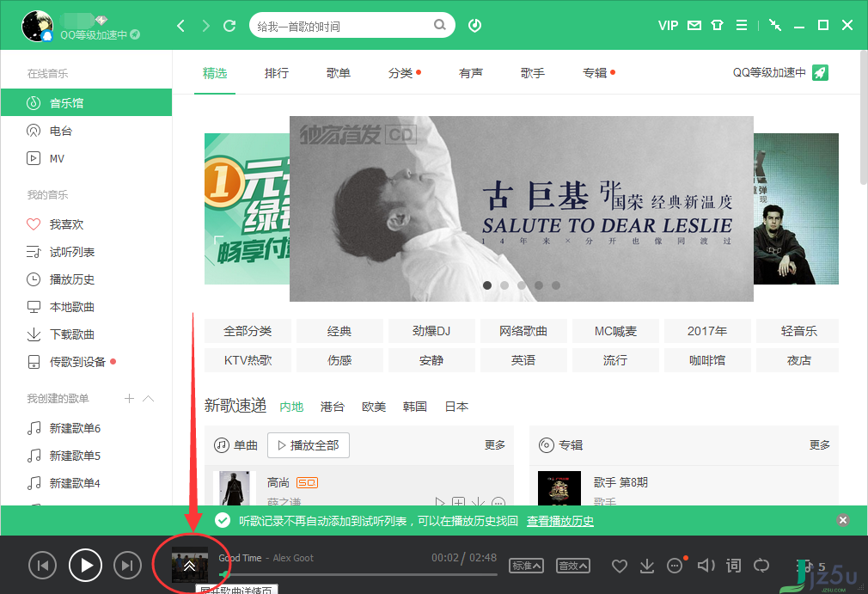Viewport: 868px width, 594px height.
Task: Open the 标准 audio quality dropdown
Action: [526, 566]
